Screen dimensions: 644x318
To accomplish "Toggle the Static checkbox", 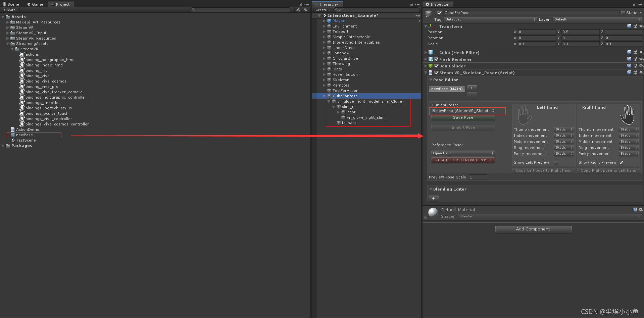I will [x=623, y=13].
